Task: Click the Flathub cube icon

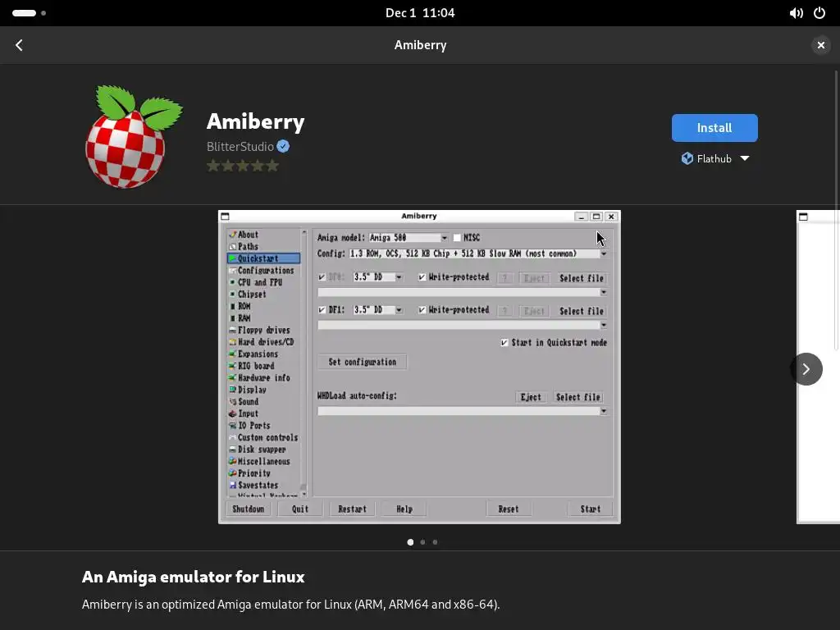Action: tap(687, 158)
